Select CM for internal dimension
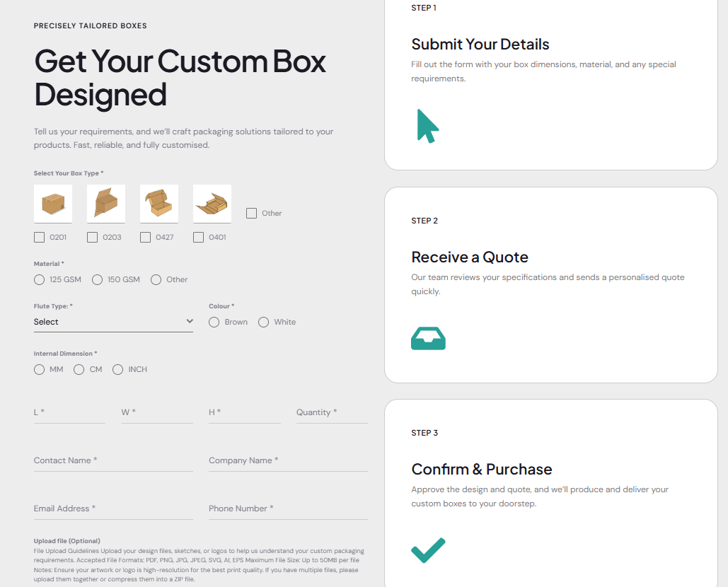728x587 pixels. (79, 369)
